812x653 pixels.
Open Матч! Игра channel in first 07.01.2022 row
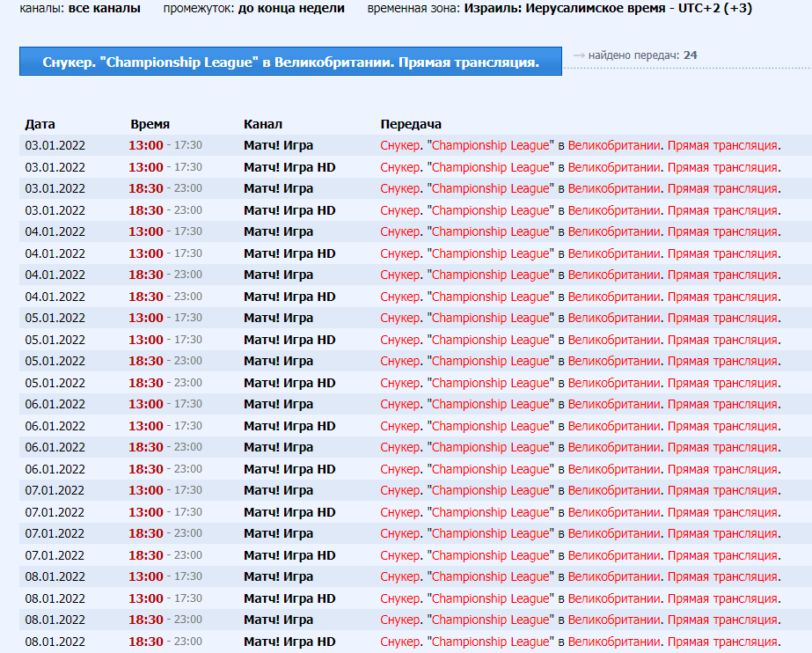click(x=278, y=490)
